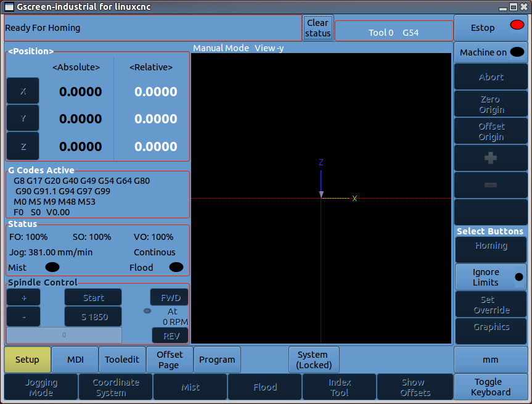
Task: Toggle spindle FWD direction
Action: click(170, 298)
